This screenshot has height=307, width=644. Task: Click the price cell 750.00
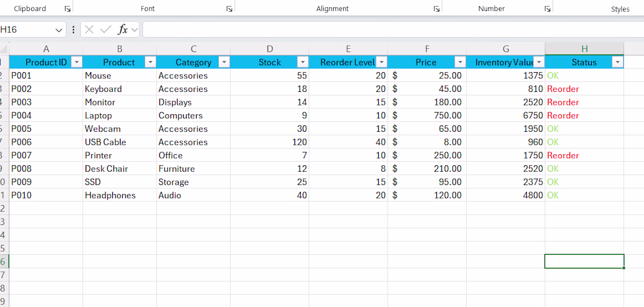point(427,115)
